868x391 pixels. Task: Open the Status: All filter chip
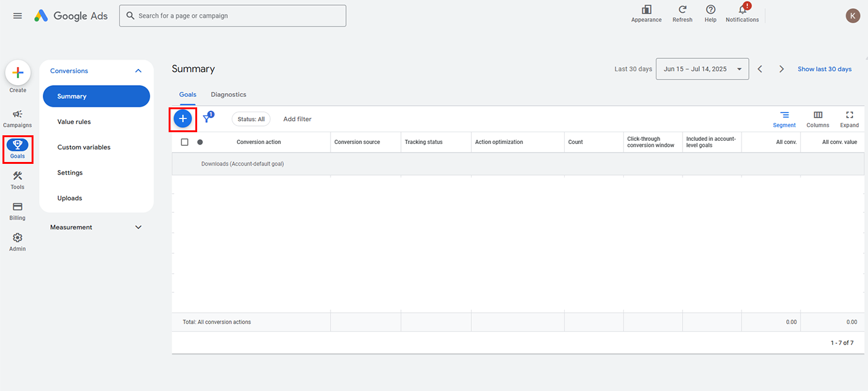[x=251, y=119]
